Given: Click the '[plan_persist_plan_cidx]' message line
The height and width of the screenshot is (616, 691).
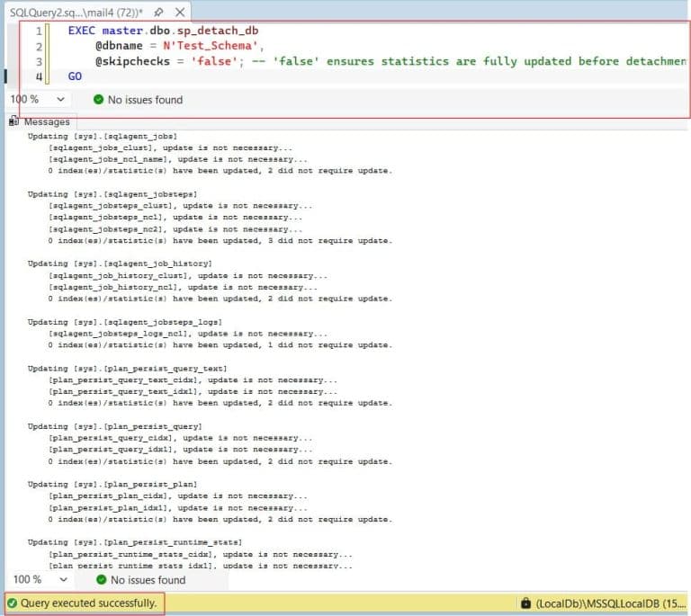Looking at the screenshot, I should tap(178, 496).
